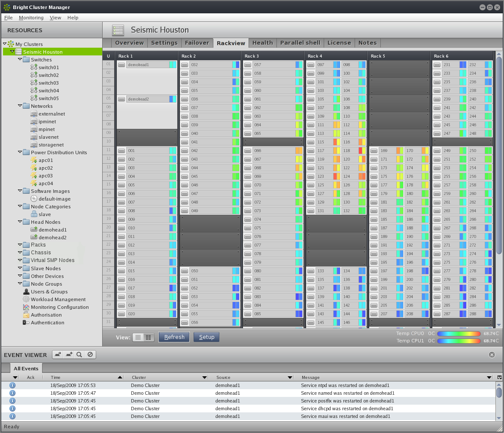Image resolution: width=504 pixels, height=433 pixels.
Task: Select the slave category icon
Action: [x=34, y=214]
